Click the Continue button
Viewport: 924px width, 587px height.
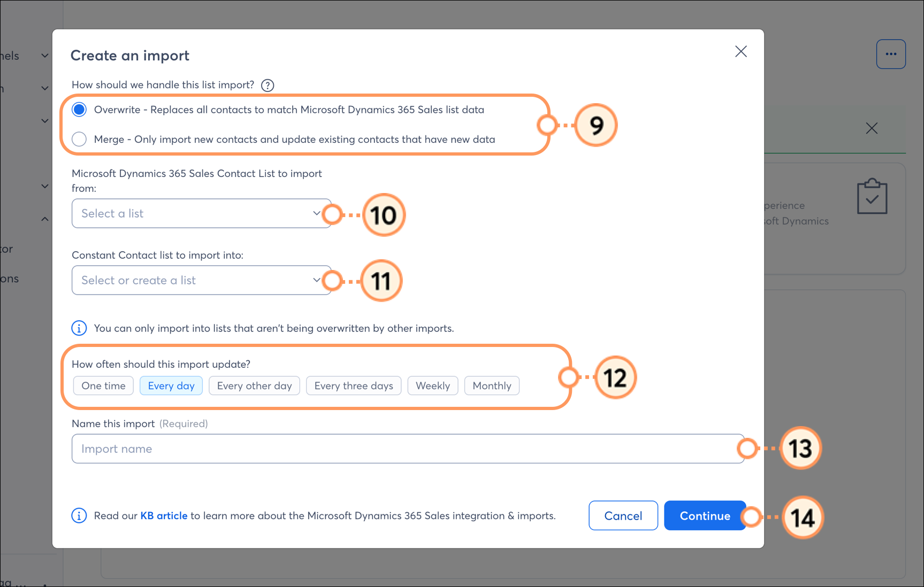[705, 515]
